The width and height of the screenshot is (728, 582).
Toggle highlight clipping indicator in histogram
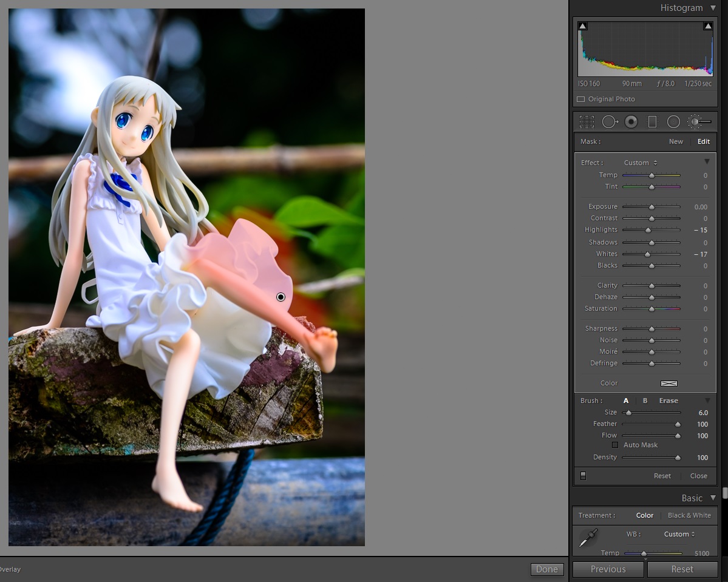(708, 26)
